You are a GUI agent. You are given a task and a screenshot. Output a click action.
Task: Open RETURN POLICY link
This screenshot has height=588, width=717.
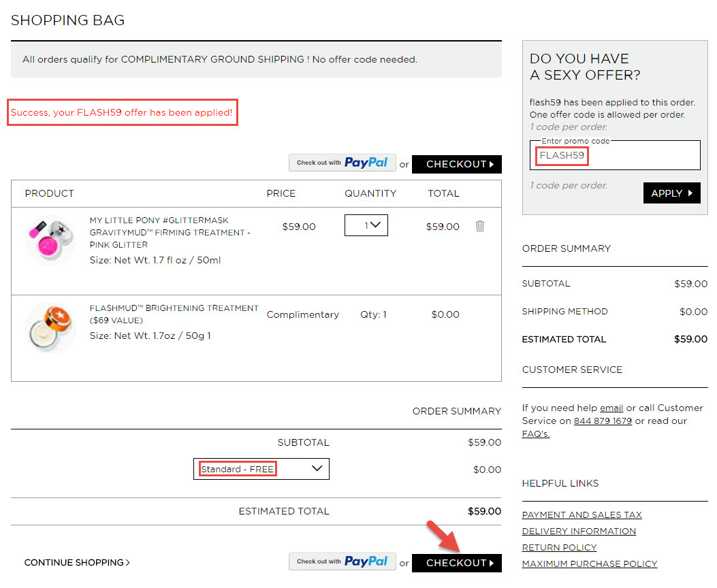click(x=559, y=547)
